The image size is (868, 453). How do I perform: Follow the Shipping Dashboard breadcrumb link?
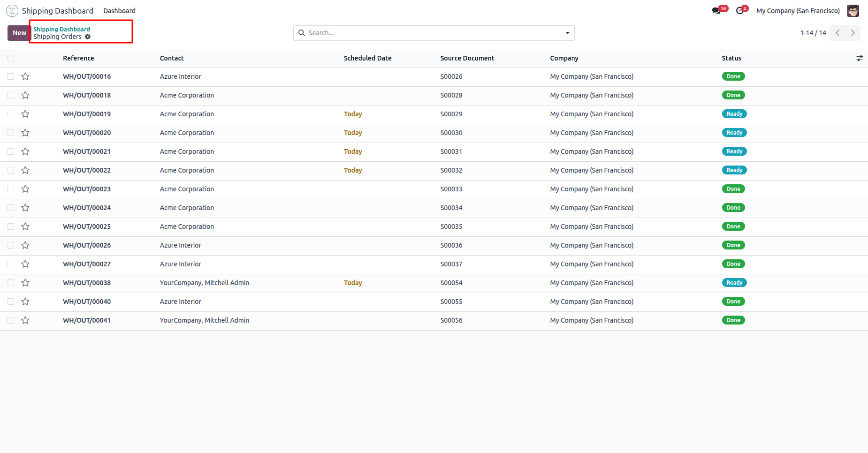click(x=61, y=29)
